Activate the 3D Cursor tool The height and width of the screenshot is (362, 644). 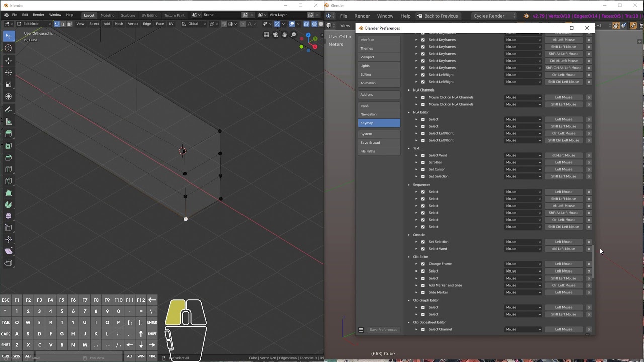[x=9, y=48]
